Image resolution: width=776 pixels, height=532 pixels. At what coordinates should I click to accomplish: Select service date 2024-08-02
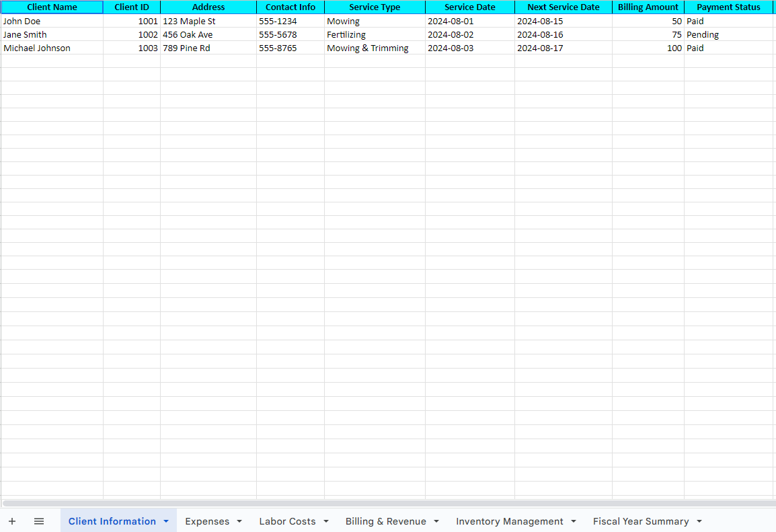click(x=469, y=35)
